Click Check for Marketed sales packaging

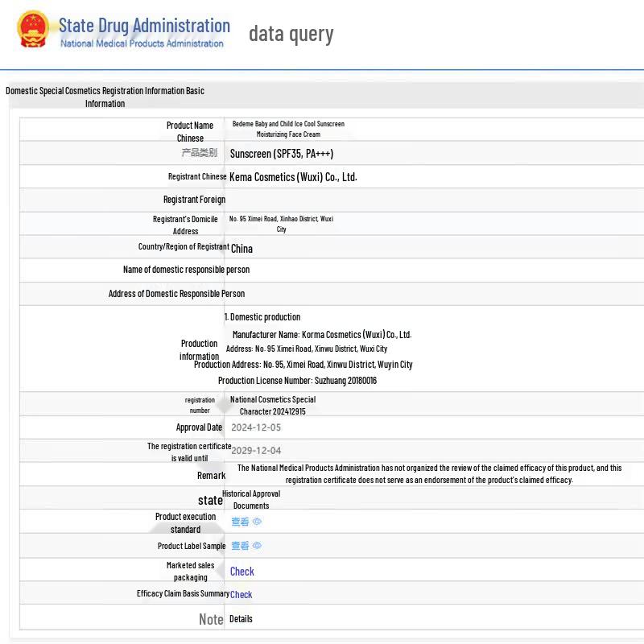point(242,572)
